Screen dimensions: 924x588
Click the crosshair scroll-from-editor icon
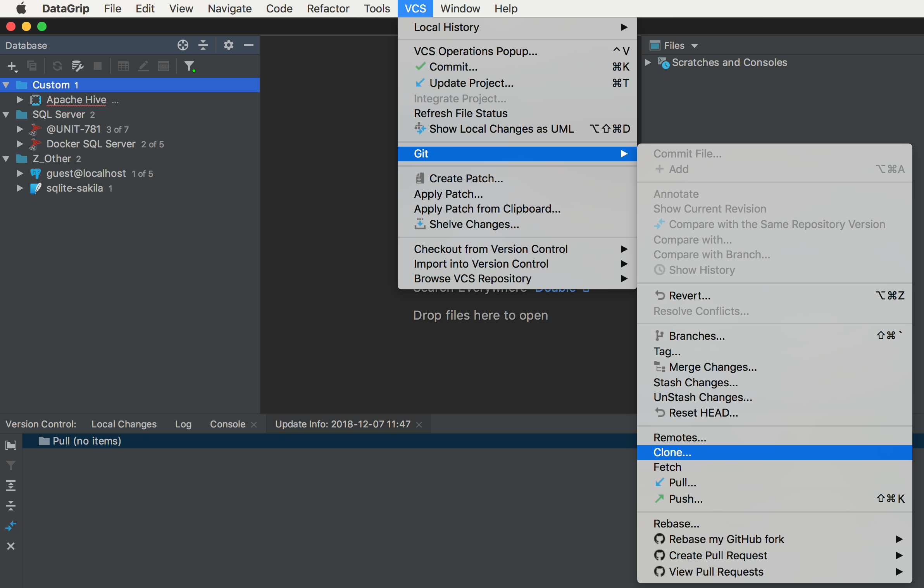click(x=183, y=45)
